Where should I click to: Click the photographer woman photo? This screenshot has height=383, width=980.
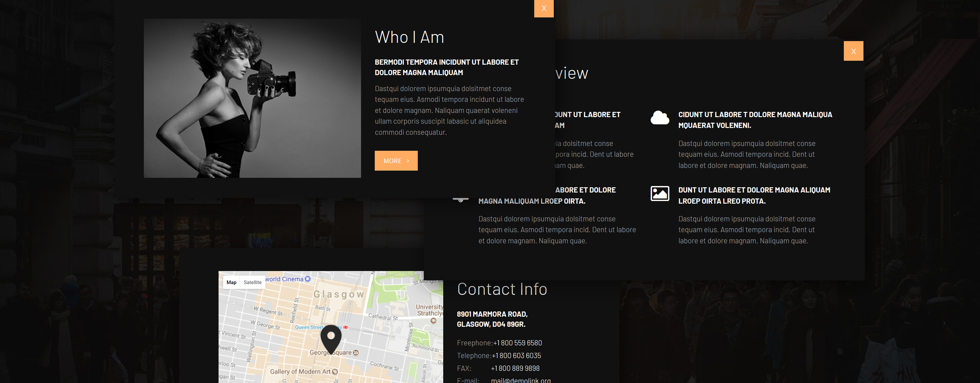point(252,98)
